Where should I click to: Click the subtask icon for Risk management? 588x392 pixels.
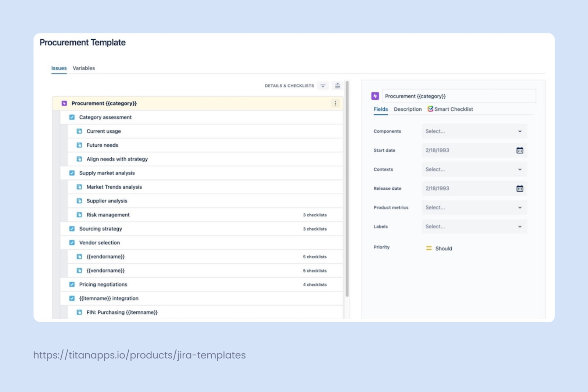(79, 215)
